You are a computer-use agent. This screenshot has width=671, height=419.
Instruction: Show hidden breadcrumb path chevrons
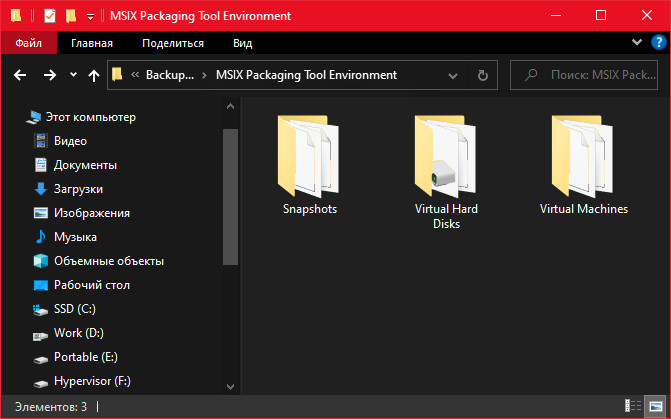135,75
